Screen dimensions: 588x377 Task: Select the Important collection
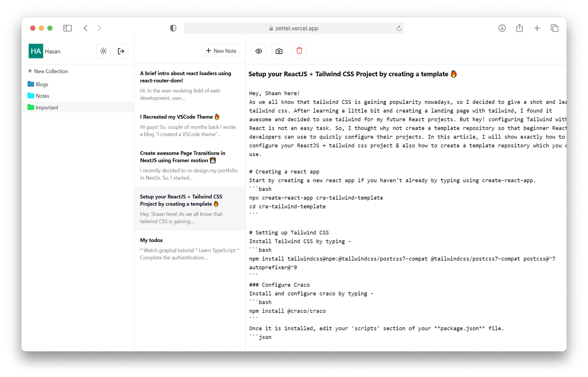coord(78,107)
